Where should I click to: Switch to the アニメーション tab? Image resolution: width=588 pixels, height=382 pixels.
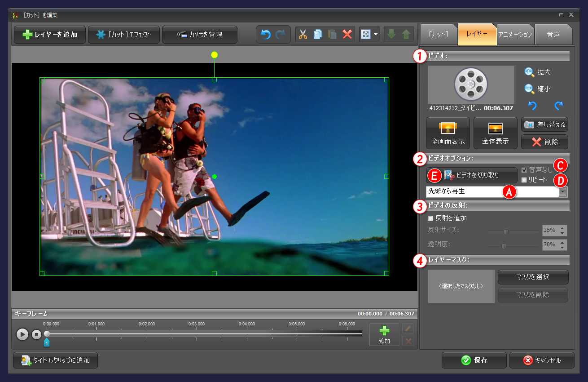coord(515,35)
